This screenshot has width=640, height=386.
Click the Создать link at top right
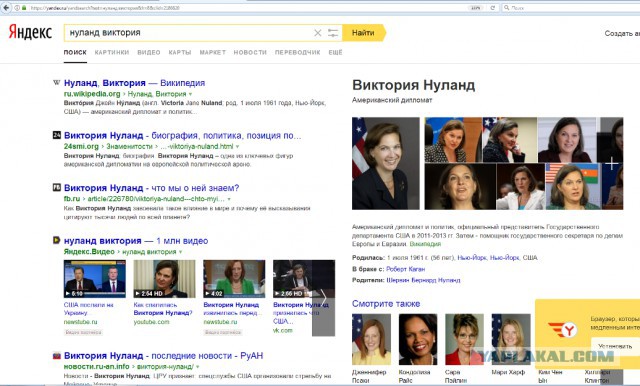pos(622,33)
